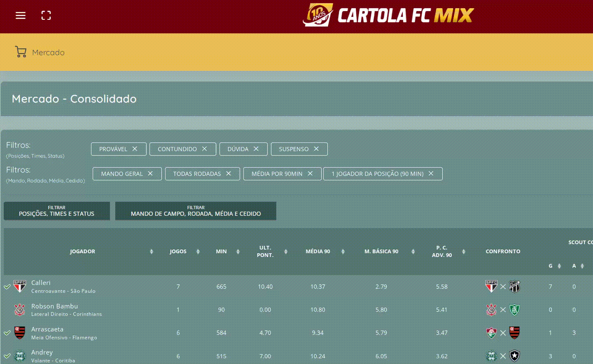
Task: Click Coritiba crest beside Andrey
Action: (20, 356)
